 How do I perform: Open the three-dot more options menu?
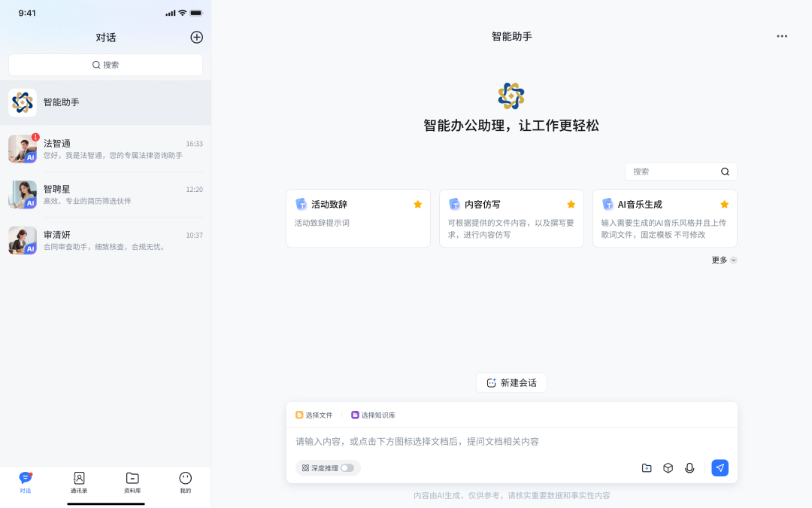tap(781, 36)
